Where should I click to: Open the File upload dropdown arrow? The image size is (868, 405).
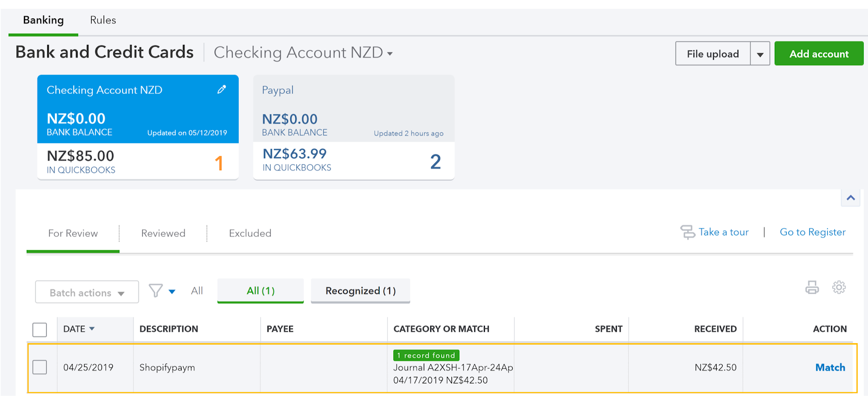pos(760,54)
